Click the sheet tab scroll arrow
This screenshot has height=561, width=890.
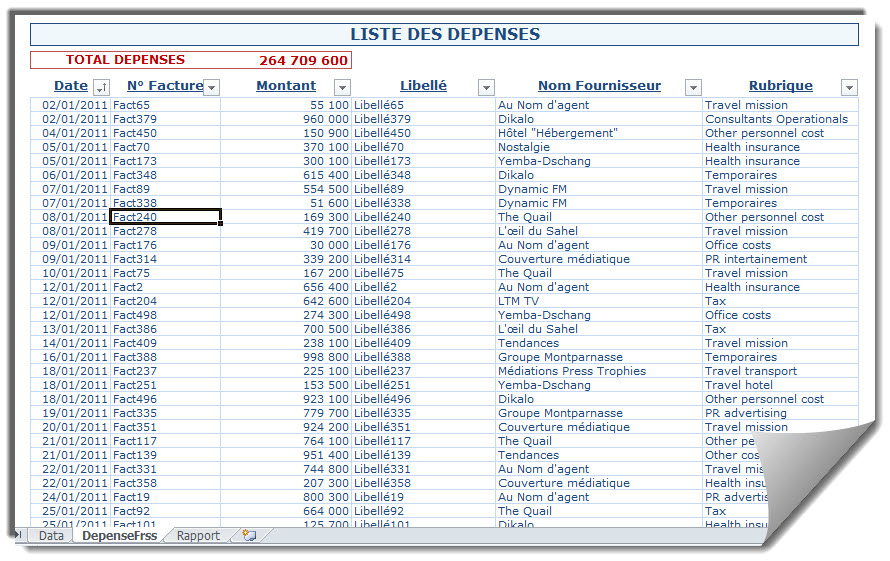point(18,534)
